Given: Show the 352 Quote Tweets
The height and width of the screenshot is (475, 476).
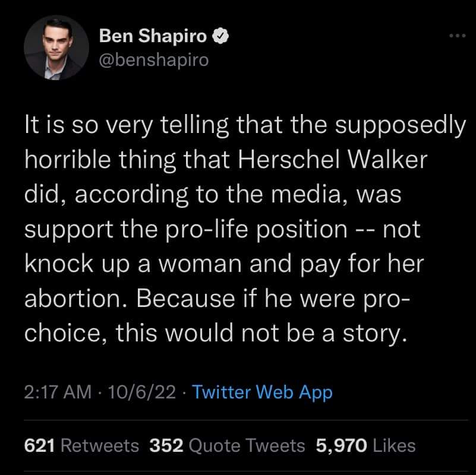Looking at the screenshot, I should (227, 445).
